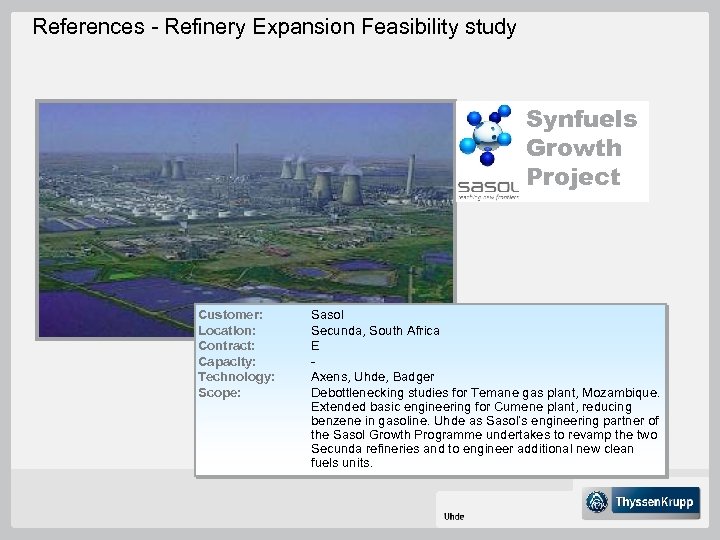Screen dimensions: 720x540
Task: Click the line beginning 'Secunda refineries and to engineer'
Action: click(472, 449)
